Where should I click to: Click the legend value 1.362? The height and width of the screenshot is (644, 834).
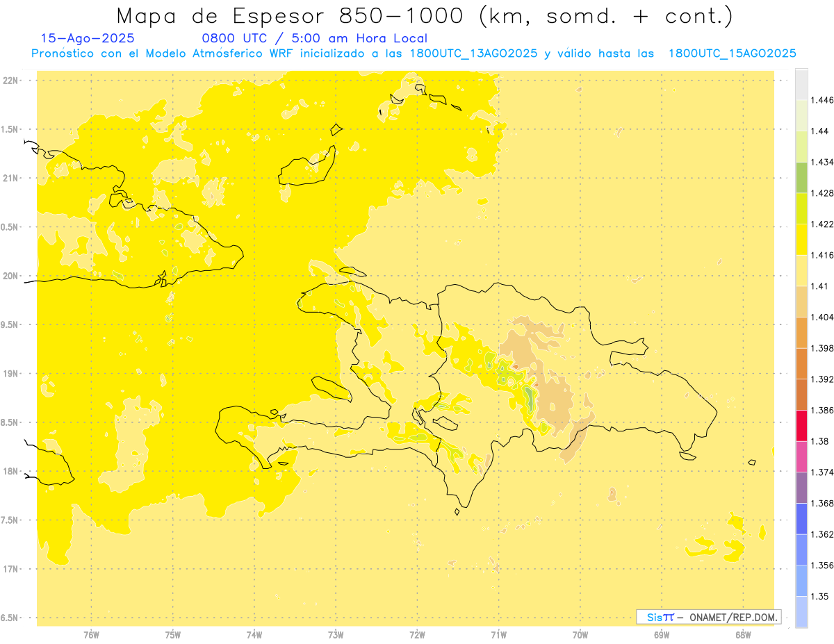click(822, 534)
